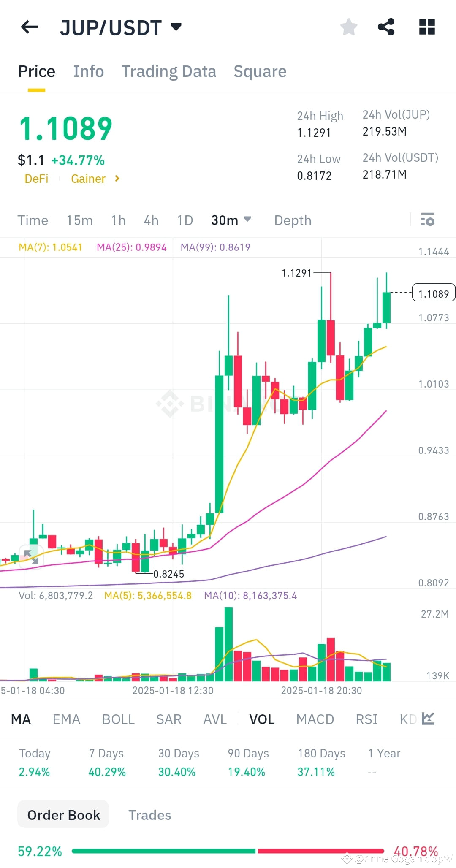456x868 pixels.
Task: Favorite JUP/USDT with the star
Action: (x=349, y=27)
